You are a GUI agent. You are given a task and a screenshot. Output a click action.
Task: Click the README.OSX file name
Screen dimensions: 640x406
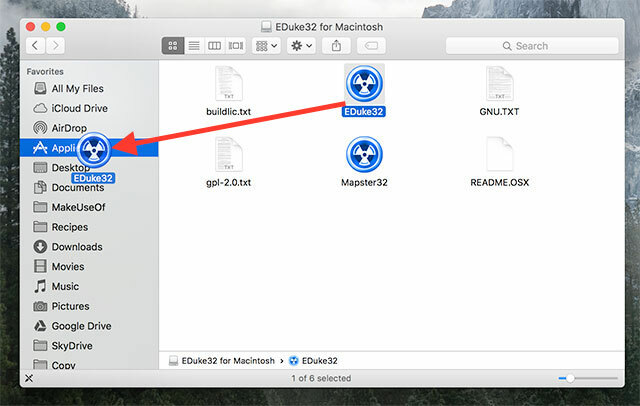pos(500,182)
